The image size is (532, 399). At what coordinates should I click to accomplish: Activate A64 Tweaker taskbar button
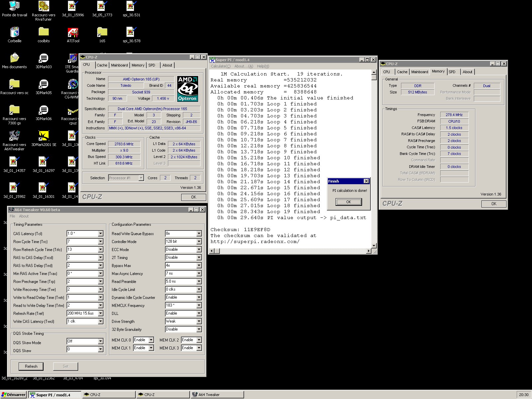point(217,395)
